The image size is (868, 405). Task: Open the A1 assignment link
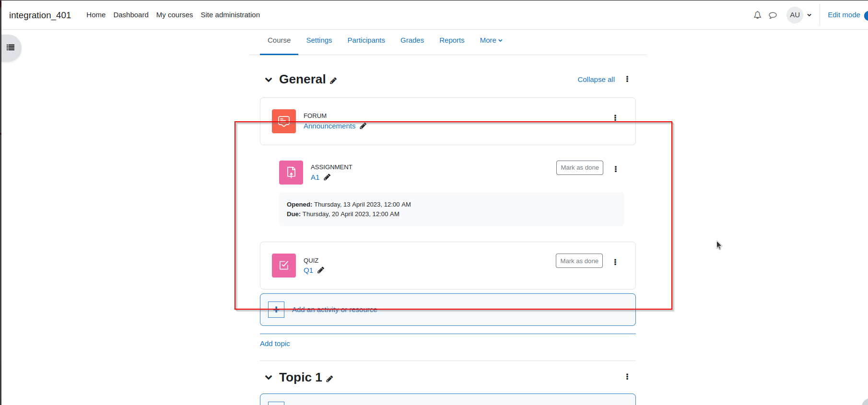(x=315, y=177)
